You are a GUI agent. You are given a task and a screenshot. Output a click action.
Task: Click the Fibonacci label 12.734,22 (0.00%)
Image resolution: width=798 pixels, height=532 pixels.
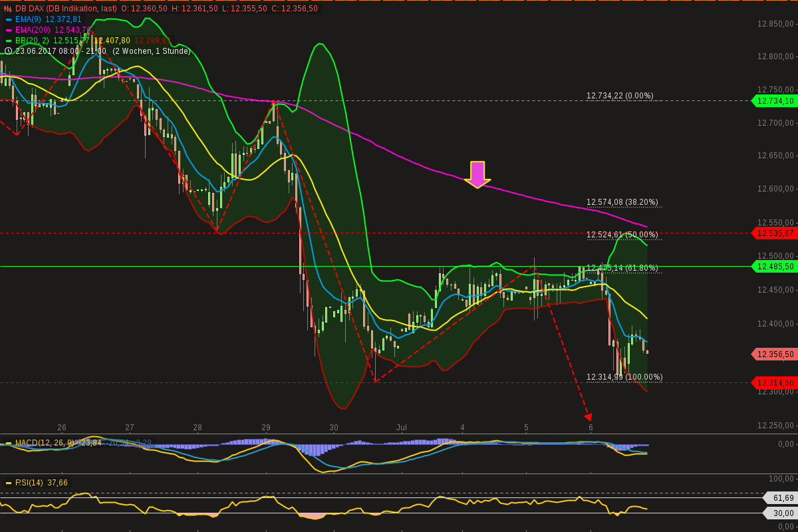click(620, 96)
